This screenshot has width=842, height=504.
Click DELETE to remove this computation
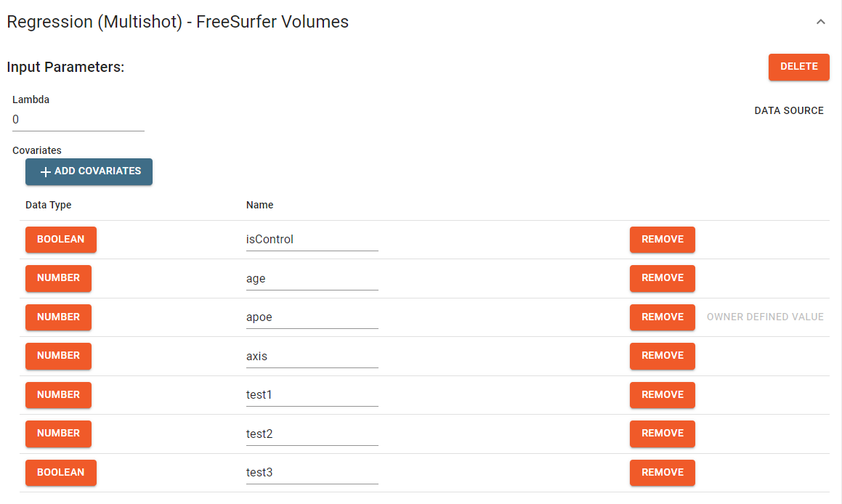(798, 66)
